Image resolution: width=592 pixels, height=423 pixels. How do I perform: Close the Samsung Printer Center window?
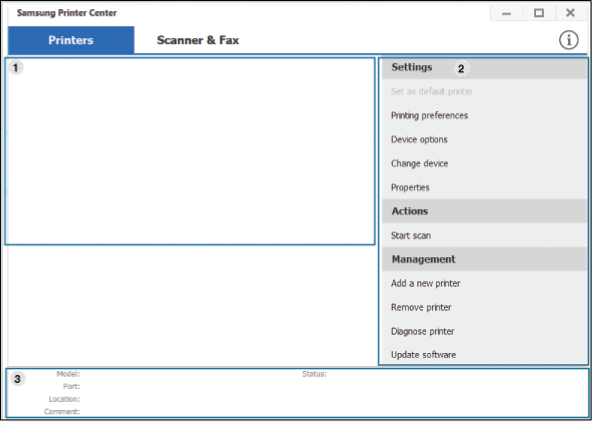click(x=570, y=13)
